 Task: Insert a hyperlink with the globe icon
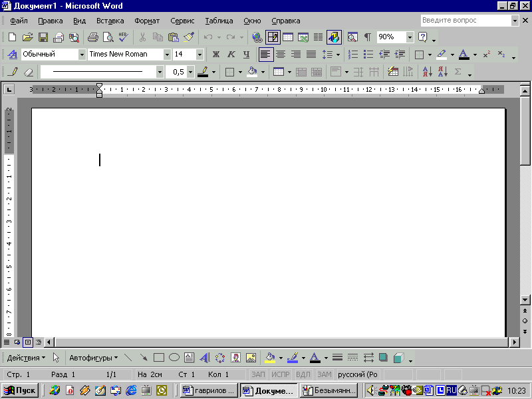click(x=257, y=37)
